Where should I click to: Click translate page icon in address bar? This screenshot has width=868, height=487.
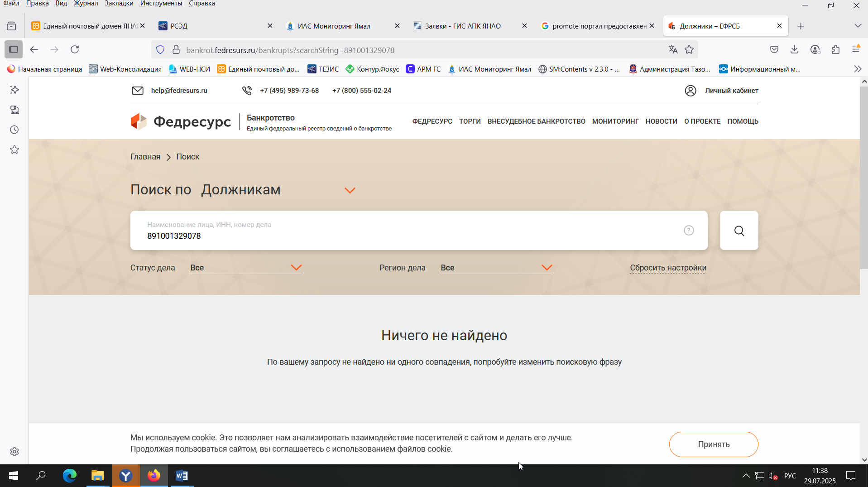(673, 50)
